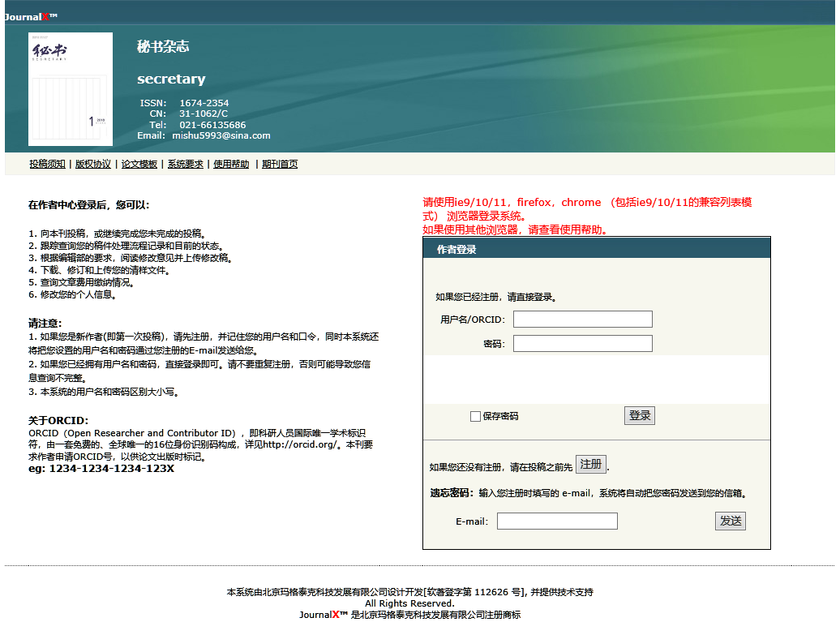Click the ORCID example 1234-1234-1234-123X

[111, 469]
